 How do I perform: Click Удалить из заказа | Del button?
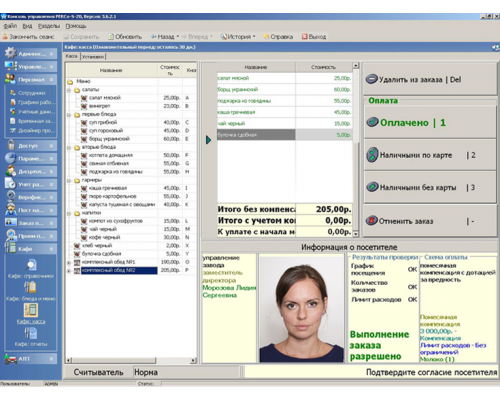click(430, 79)
